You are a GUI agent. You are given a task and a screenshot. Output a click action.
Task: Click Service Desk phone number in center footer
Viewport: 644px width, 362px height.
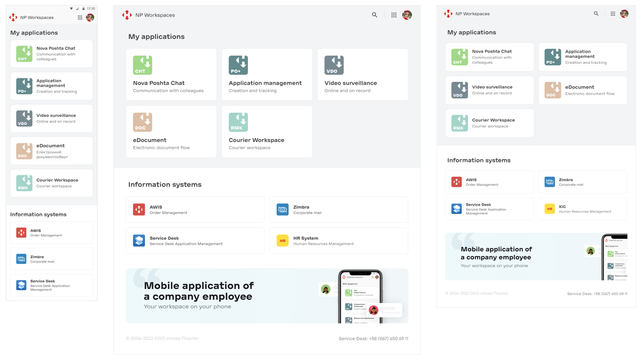click(x=389, y=339)
